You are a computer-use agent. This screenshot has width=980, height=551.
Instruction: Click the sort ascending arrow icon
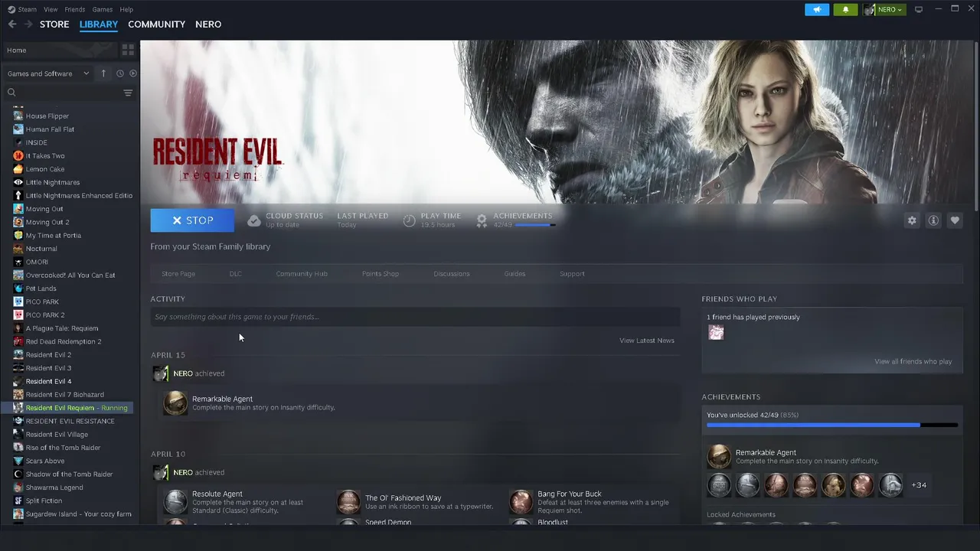pos(103,73)
